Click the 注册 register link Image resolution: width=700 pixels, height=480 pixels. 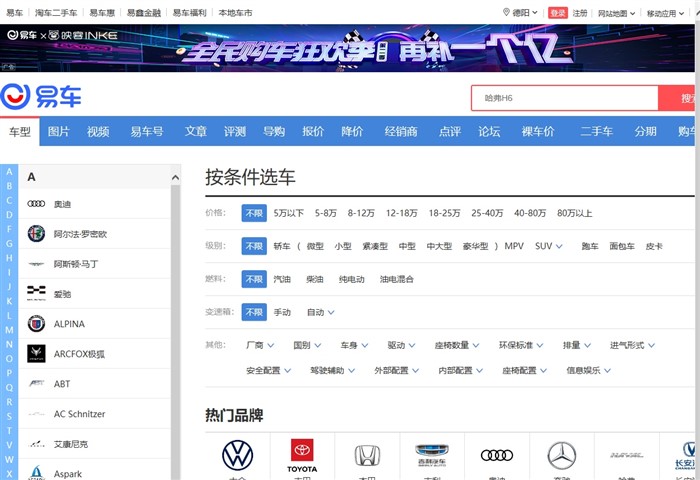click(580, 13)
